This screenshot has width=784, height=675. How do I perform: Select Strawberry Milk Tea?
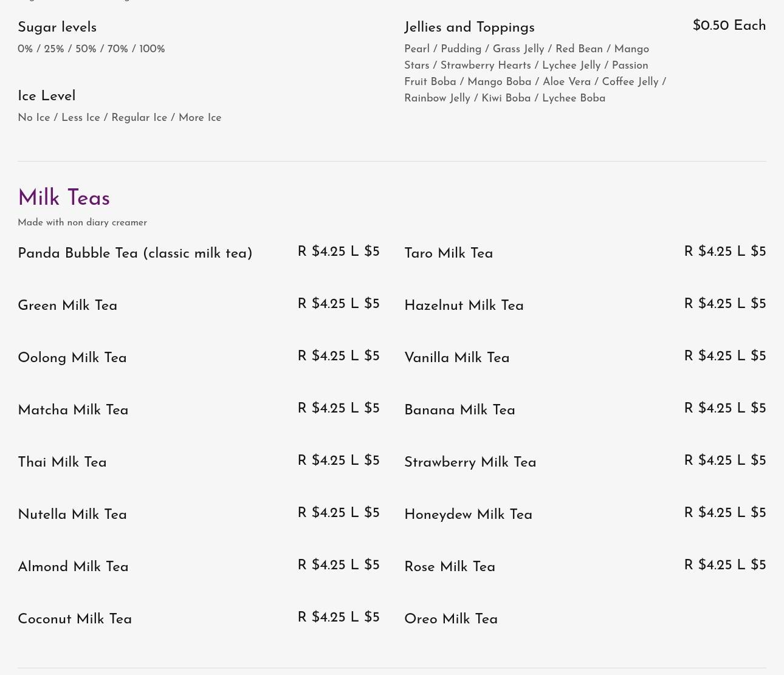tap(470, 462)
